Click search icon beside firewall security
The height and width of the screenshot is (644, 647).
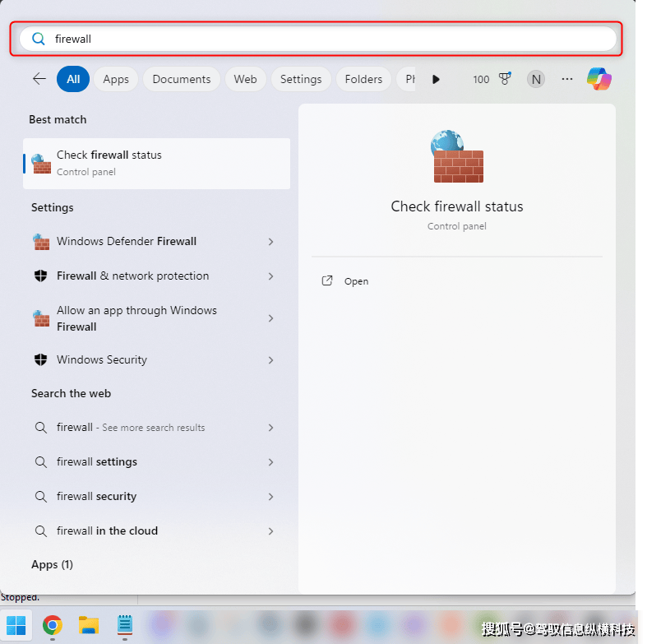coord(40,496)
